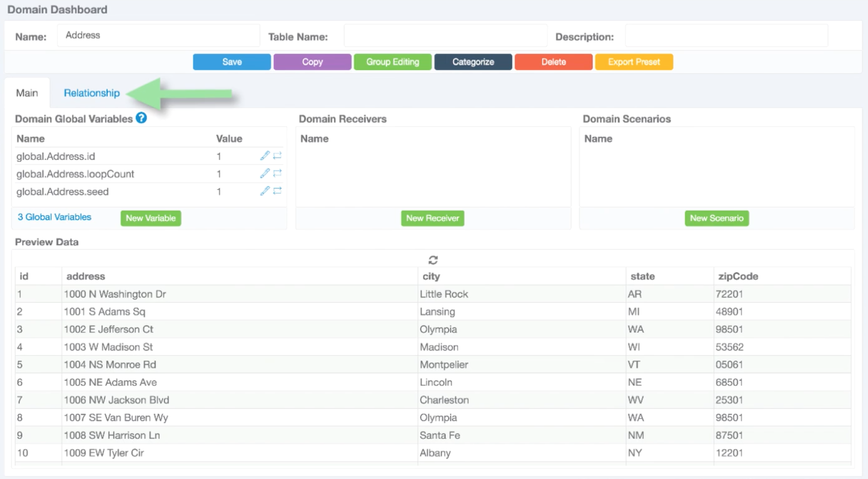Add a New Receiver
This screenshot has width=868, height=479.
point(433,218)
